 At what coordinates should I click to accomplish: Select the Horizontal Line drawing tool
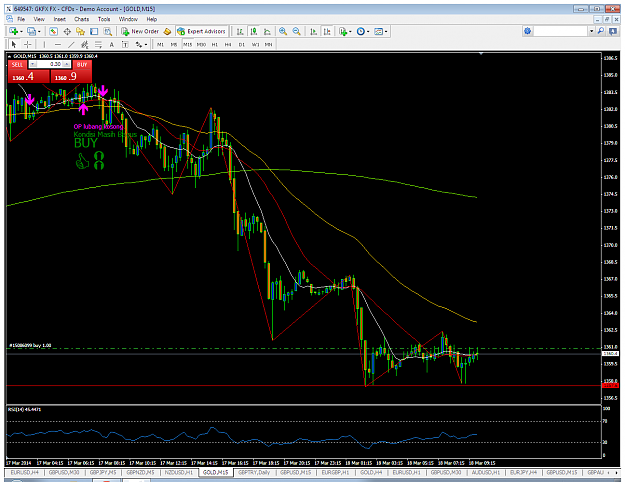pos(58,44)
